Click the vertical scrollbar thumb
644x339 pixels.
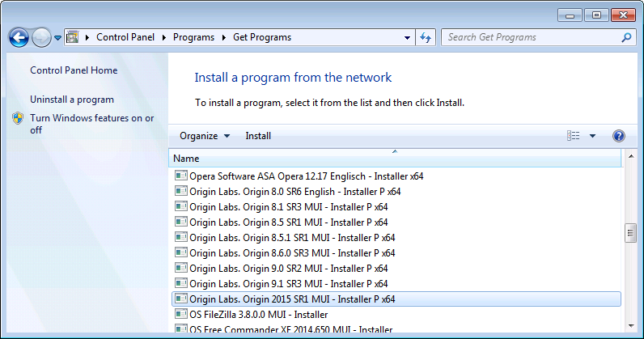(x=630, y=233)
